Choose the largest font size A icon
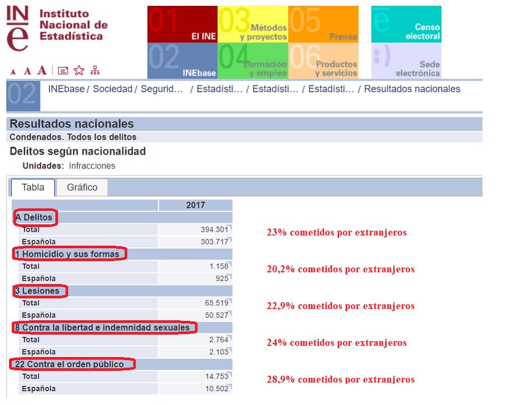The height and width of the screenshot is (405, 532). click(42, 70)
